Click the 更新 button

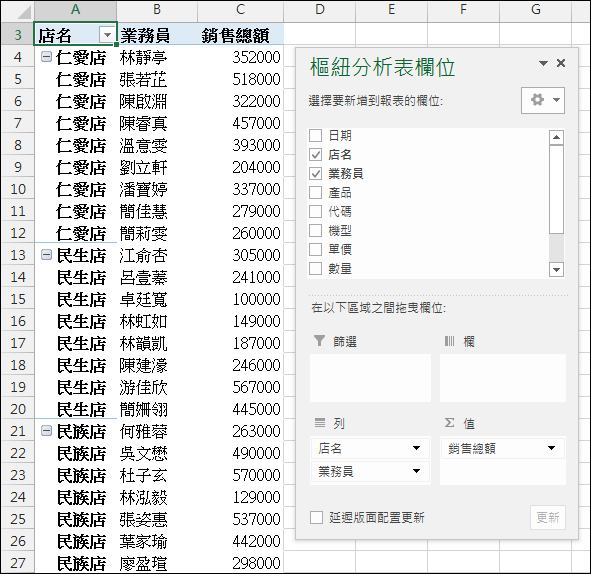(548, 517)
